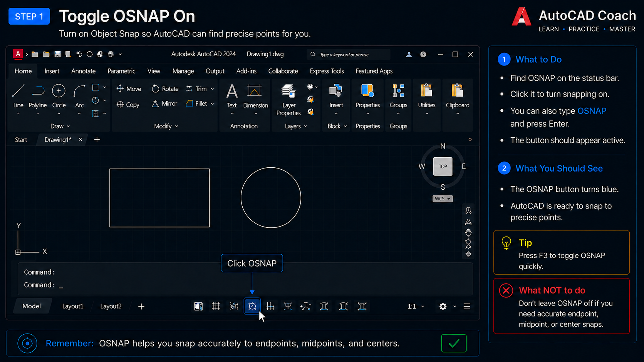Switch to the Express Tools tab
This screenshot has width=644, height=362.
[x=327, y=71]
